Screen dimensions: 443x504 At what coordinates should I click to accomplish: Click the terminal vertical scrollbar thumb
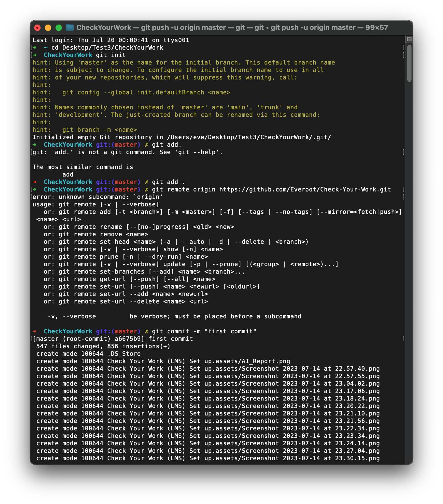[409, 63]
